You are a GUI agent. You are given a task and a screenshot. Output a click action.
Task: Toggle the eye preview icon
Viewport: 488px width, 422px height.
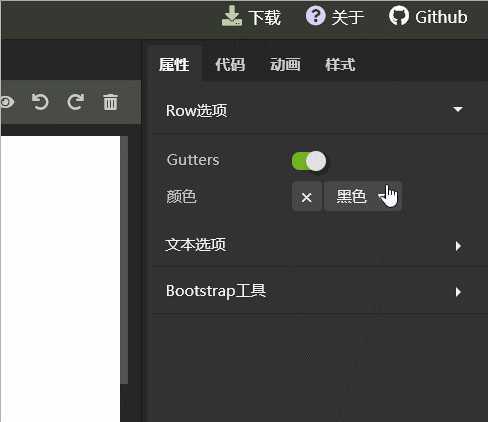[7, 102]
